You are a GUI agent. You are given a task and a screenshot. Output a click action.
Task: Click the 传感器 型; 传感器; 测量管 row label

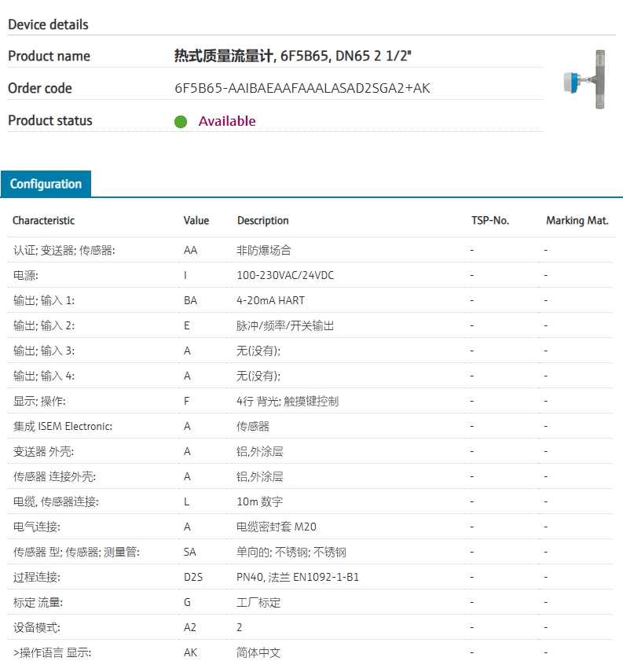[x=76, y=553]
